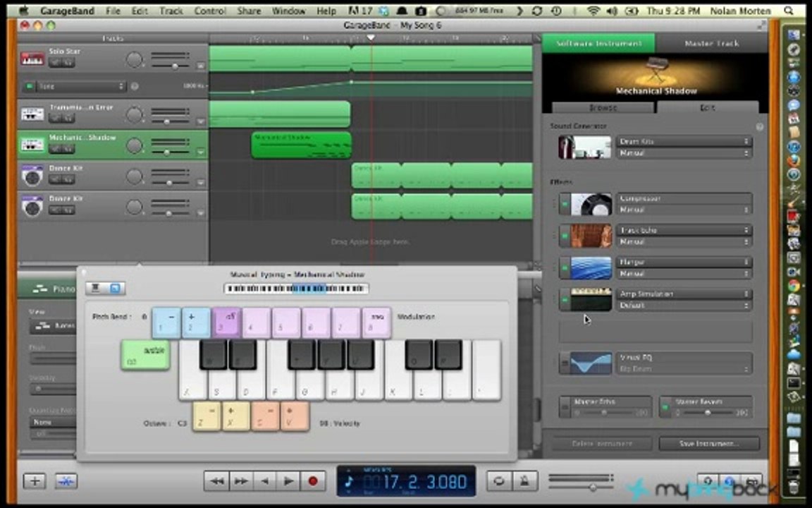Toggle the Flanger effect on/off
Screen dimensions: 812x508
[565, 268]
